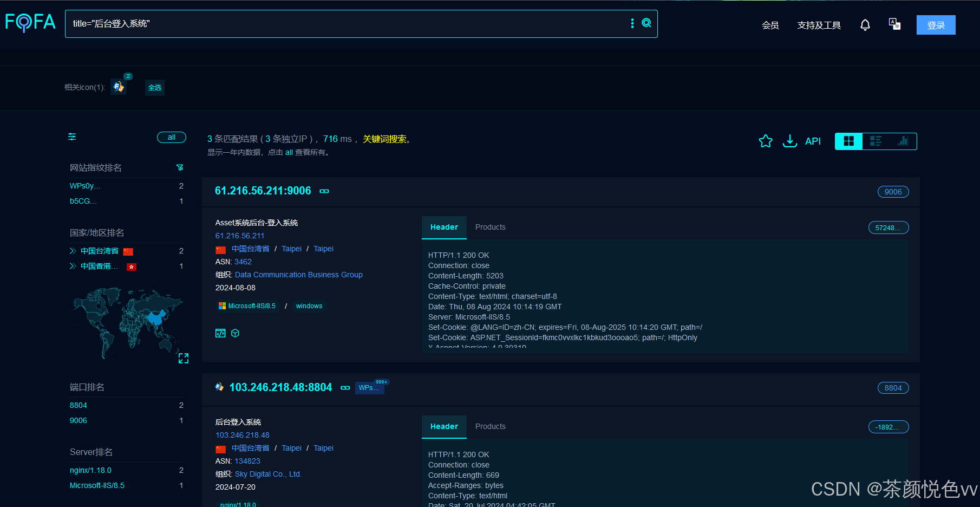
Task: Select Header tab in second result
Action: [444, 426]
